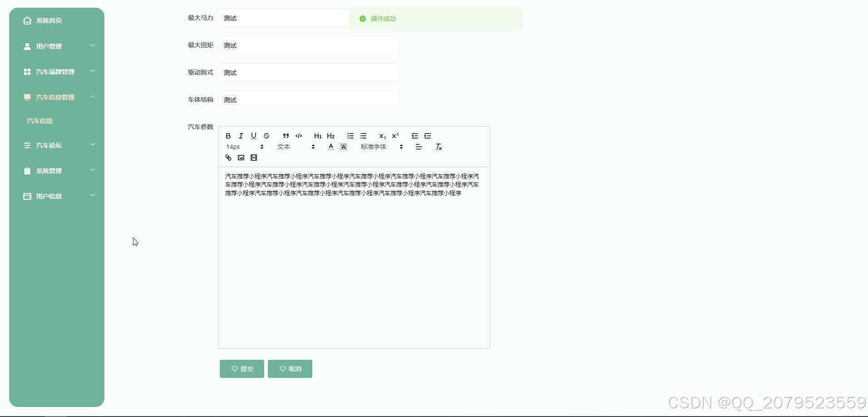Expand chevron beside 用户管理
This screenshot has height=417, width=868.
pos(93,45)
